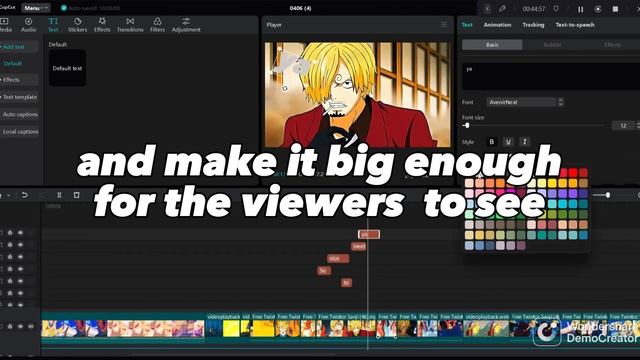The image size is (640, 360).
Task: Open the Effects panel in top toolbar
Action: click(102, 25)
